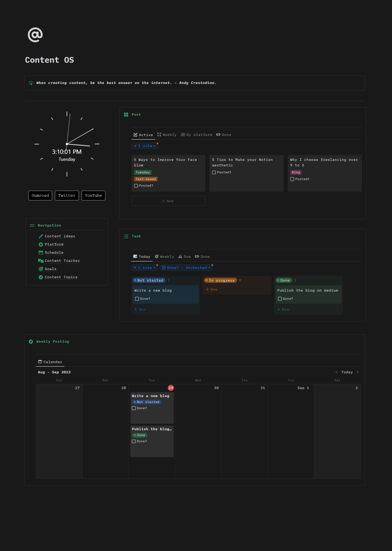The height and width of the screenshot is (551, 392).
Task: Click the Task list icon
Action: pos(126,236)
